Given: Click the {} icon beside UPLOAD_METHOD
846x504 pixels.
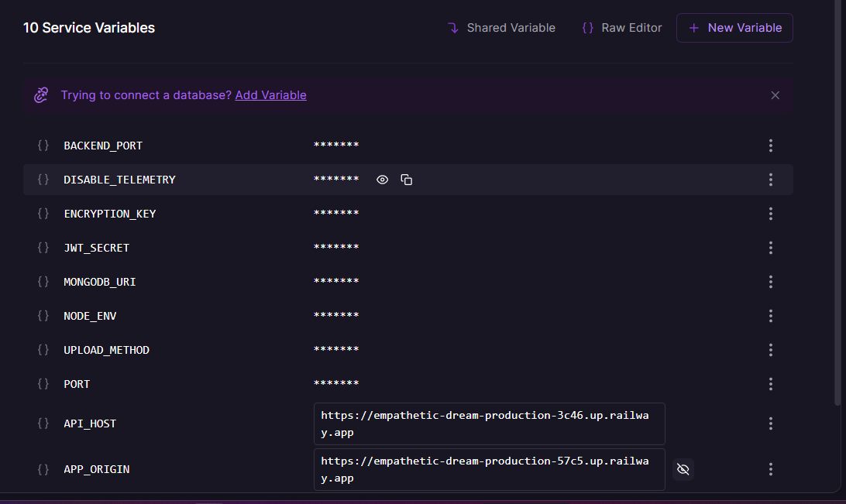Looking at the screenshot, I should click(x=43, y=350).
